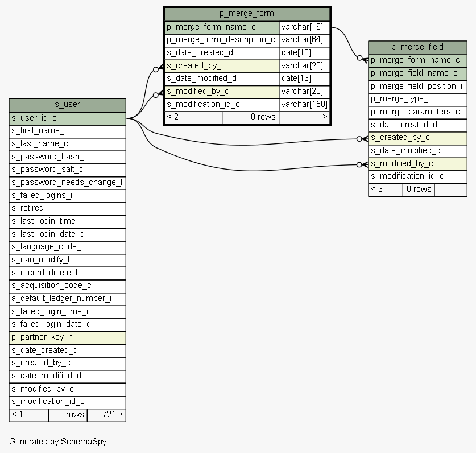The height and width of the screenshot is (453, 476).
Task: Click the p_merge_parameters_c column
Action: point(417,112)
